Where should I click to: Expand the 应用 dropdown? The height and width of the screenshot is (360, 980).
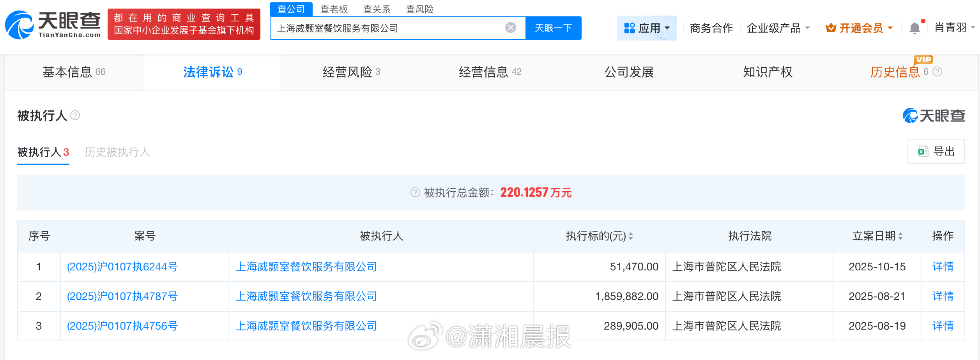coord(667,28)
